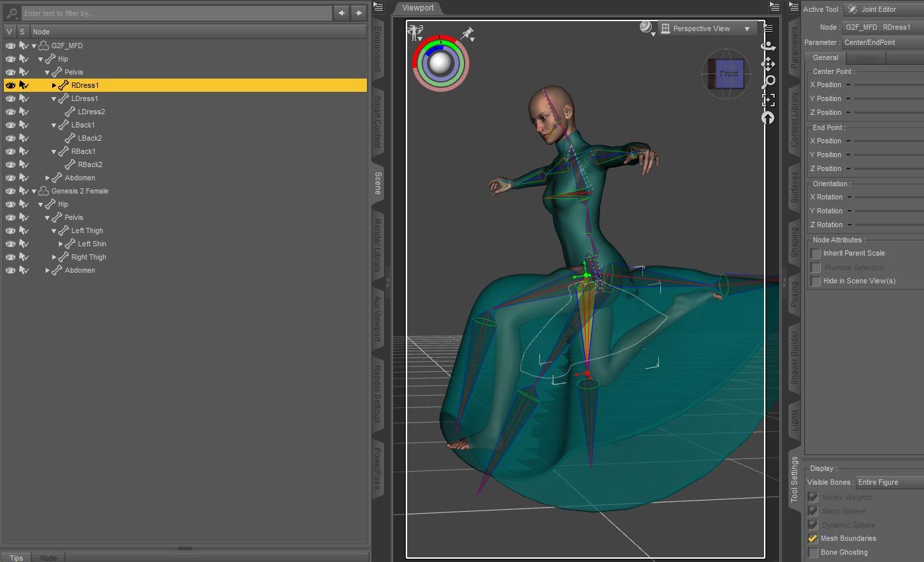Click the Center Point X Position slider

pyautogui.click(x=889, y=85)
